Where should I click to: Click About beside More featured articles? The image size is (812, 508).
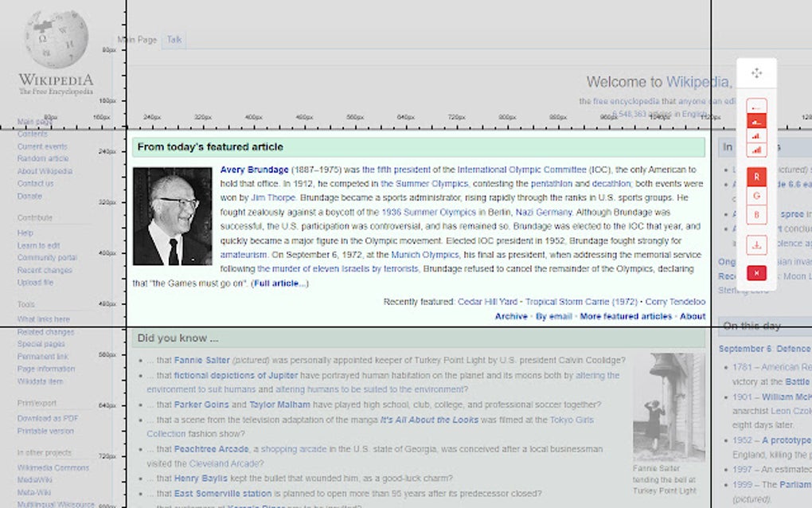[x=693, y=316]
